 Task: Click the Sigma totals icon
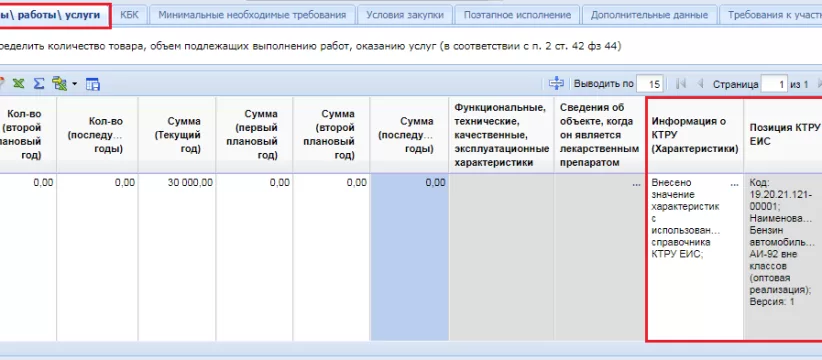(38, 84)
